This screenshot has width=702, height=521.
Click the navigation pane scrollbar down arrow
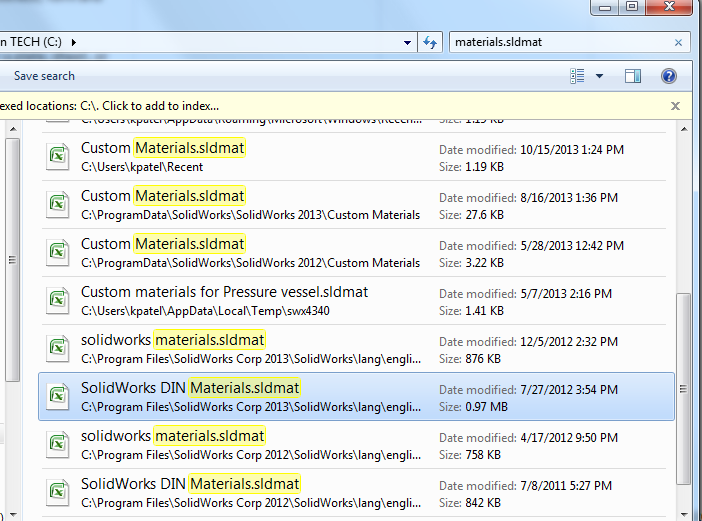tap(13, 514)
